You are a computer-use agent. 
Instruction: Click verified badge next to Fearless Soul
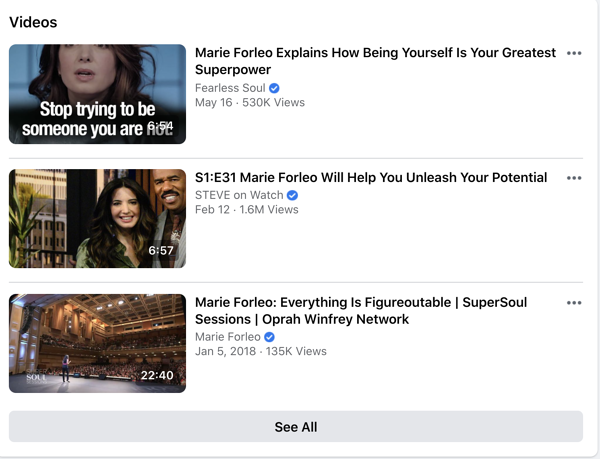click(x=274, y=88)
